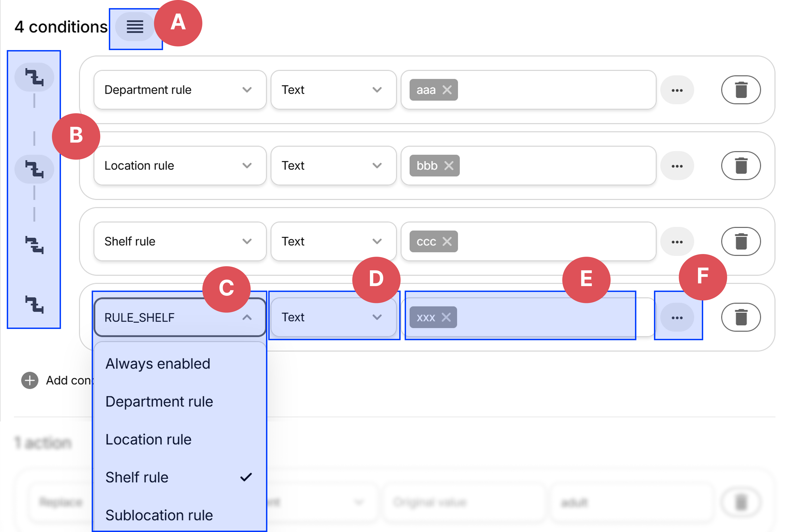The image size is (789, 532).
Task: Toggle third nesting connector by Shelf rule
Action: pos(34,245)
